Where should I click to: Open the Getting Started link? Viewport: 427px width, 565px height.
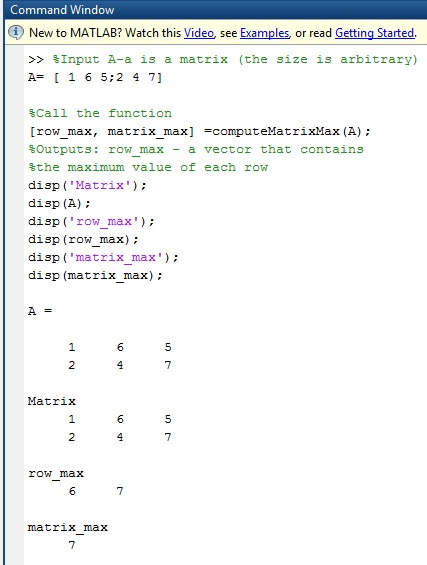(x=375, y=33)
